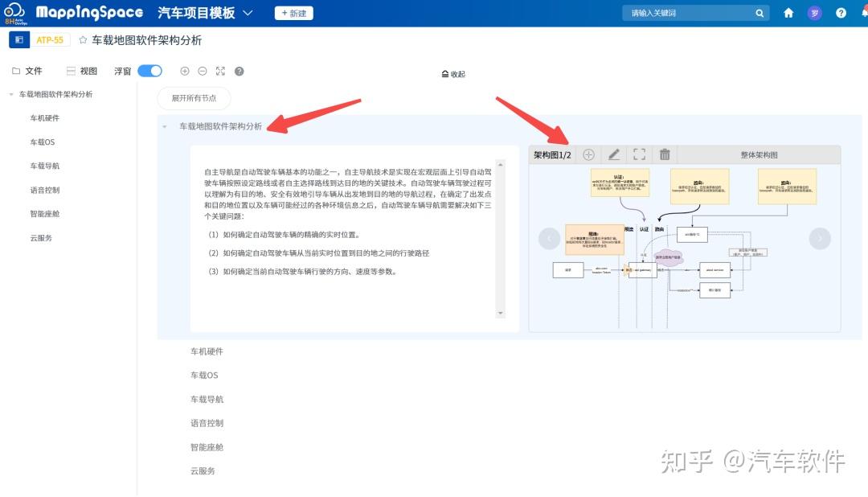Screen dimensions: 868x497
Task: Go to next diagram with right arrow
Action: 820,238
